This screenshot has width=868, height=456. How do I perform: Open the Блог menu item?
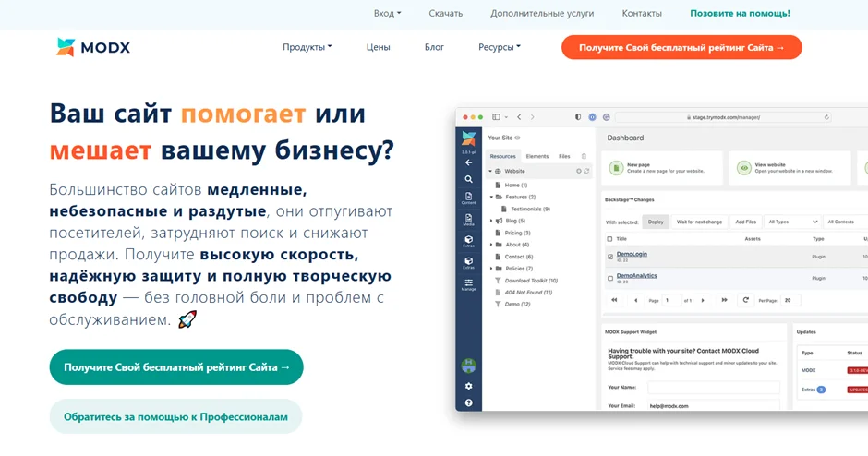[434, 47]
